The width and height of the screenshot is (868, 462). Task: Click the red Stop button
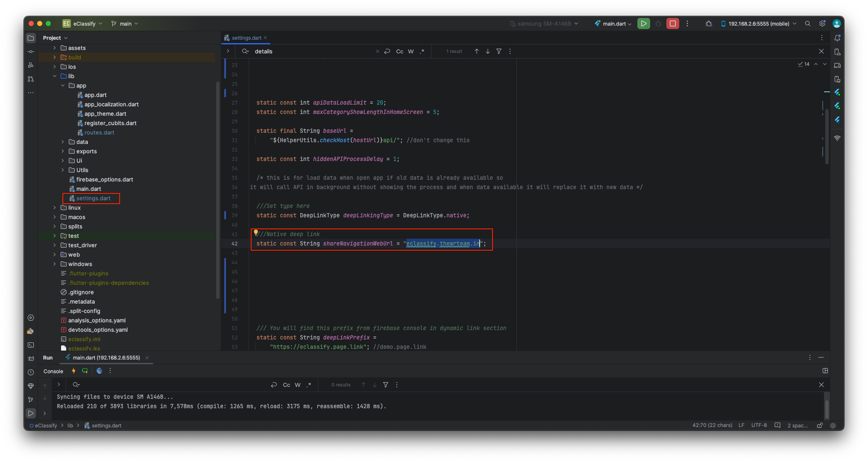click(x=673, y=23)
